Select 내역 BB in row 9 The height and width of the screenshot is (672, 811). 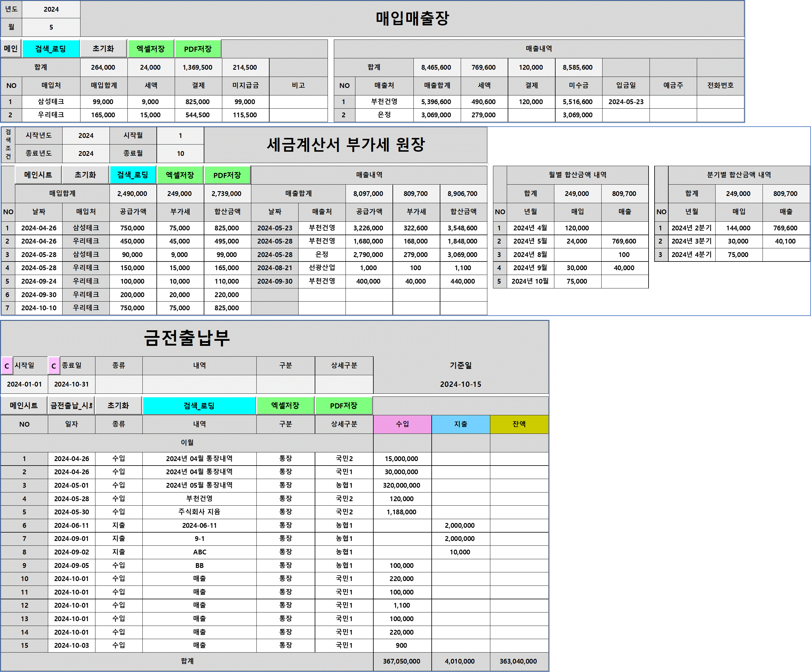pos(199,565)
